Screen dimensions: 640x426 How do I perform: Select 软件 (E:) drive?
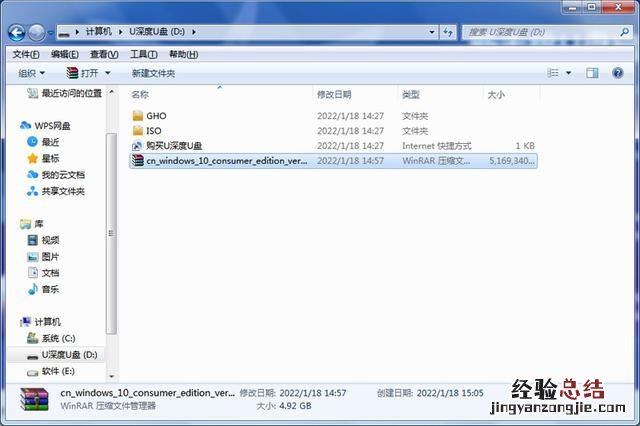coord(51,371)
